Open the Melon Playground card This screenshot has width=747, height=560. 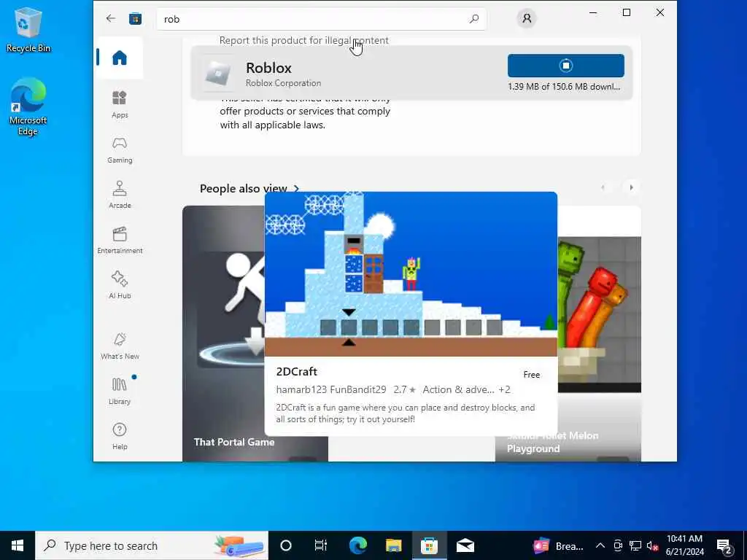point(600,333)
